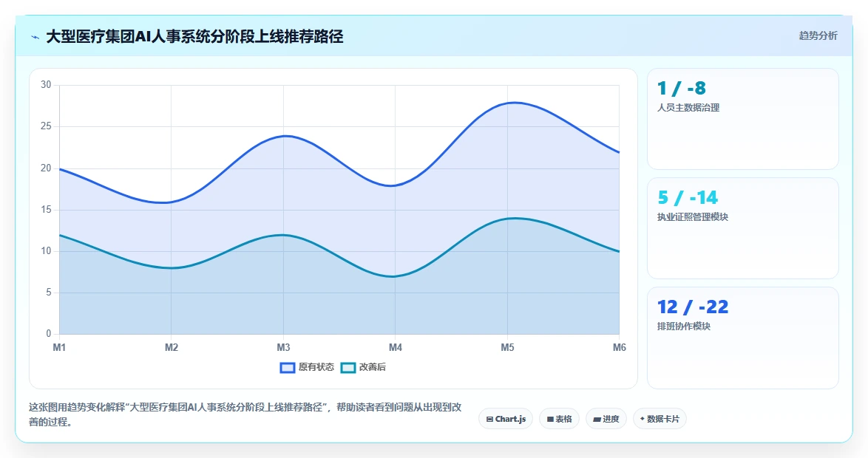Click the M6 x-axis label
This screenshot has height=458, width=868.
point(619,347)
